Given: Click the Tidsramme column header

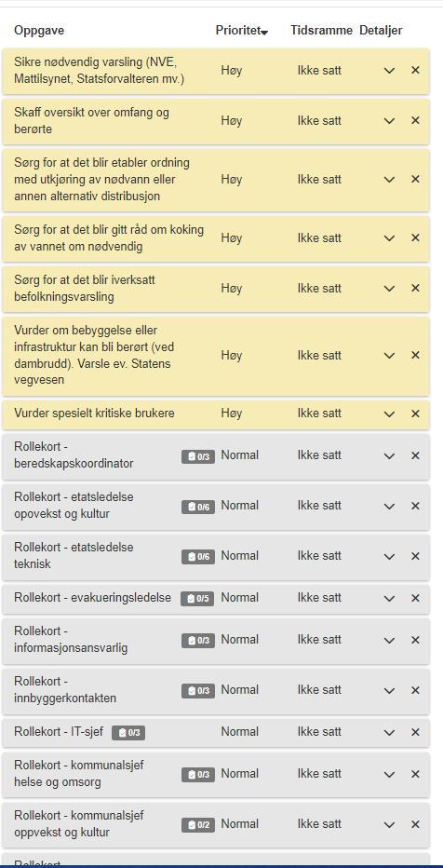Looking at the screenshot, I should tap(321, 31).
